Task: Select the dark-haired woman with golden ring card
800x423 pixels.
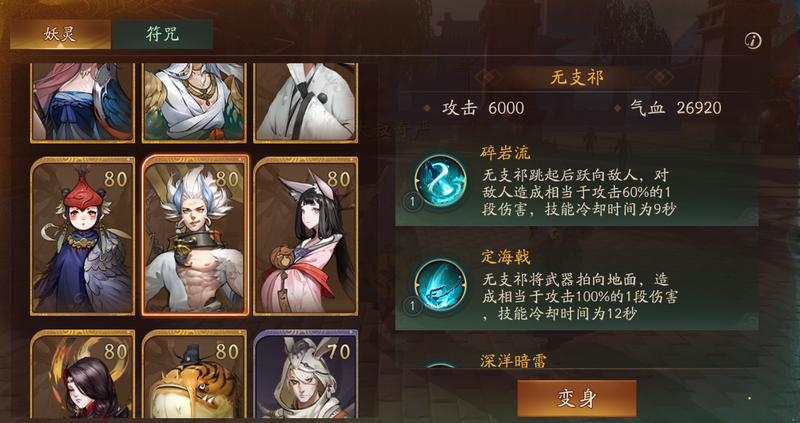Action: 83,375
